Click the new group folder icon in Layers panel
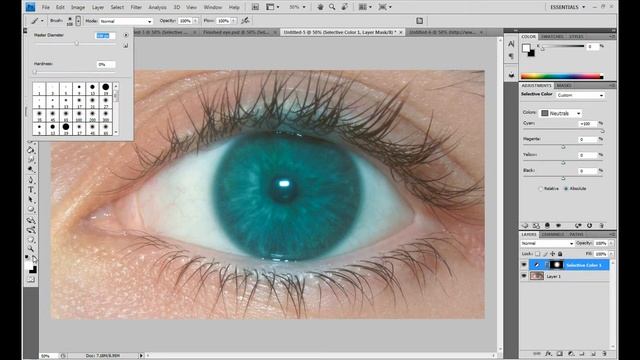This screenshot has width=640, height=360. tap(582, 353)
